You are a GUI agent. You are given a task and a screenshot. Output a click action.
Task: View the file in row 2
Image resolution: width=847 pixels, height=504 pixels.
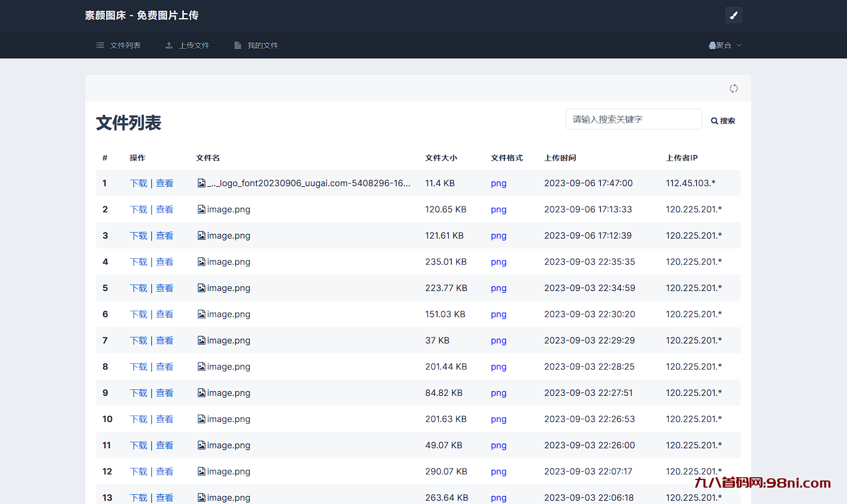pos(164,210)
